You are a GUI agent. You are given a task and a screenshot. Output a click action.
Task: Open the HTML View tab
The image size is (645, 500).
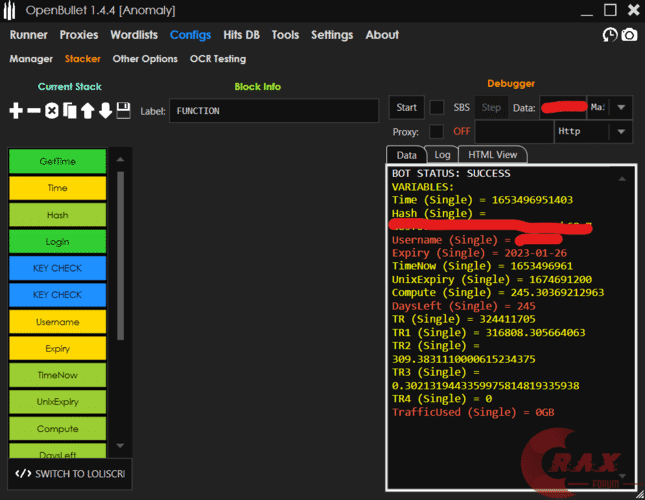[x=493, y=155]
